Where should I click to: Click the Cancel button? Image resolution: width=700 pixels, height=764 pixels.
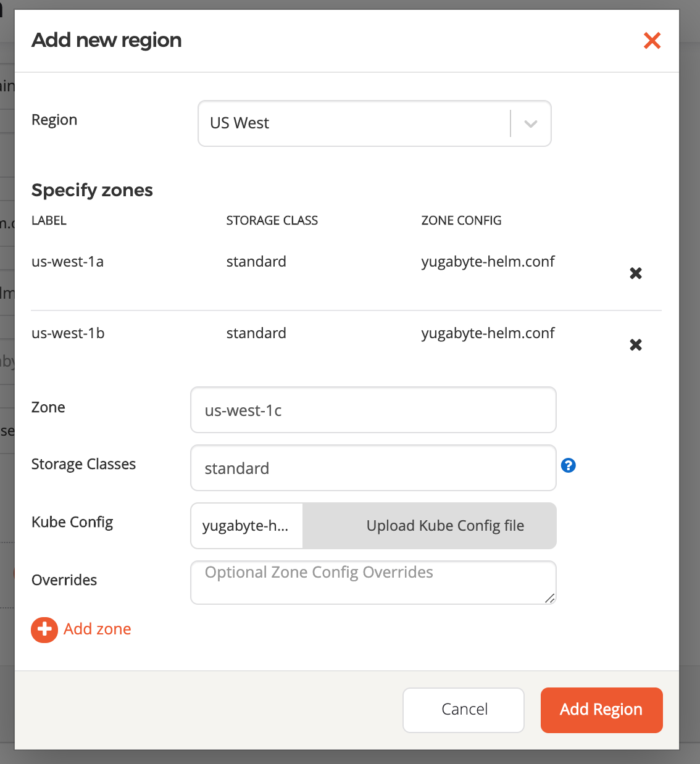click(463, 710)
